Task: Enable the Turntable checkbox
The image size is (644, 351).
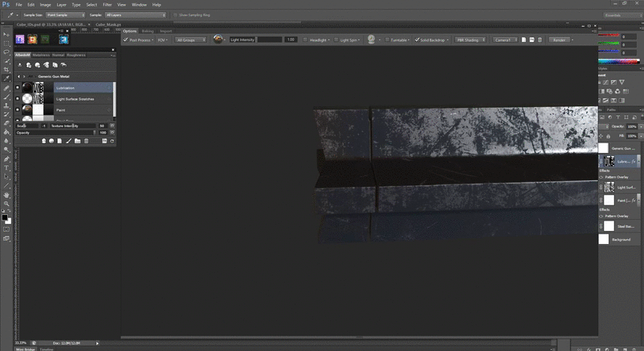Action: click(x=387, y=39)
